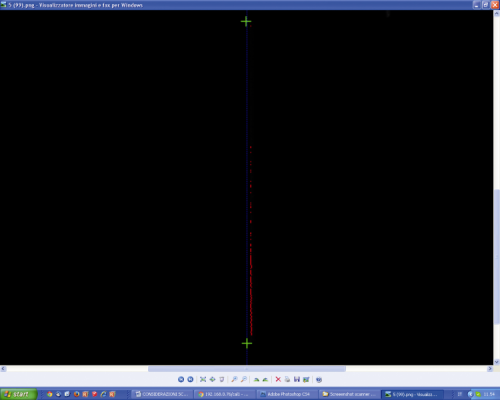Click the left arrow of the horizontal scrollbar
This screenshot has height=400, width=500.
click(x=3, y=369)
